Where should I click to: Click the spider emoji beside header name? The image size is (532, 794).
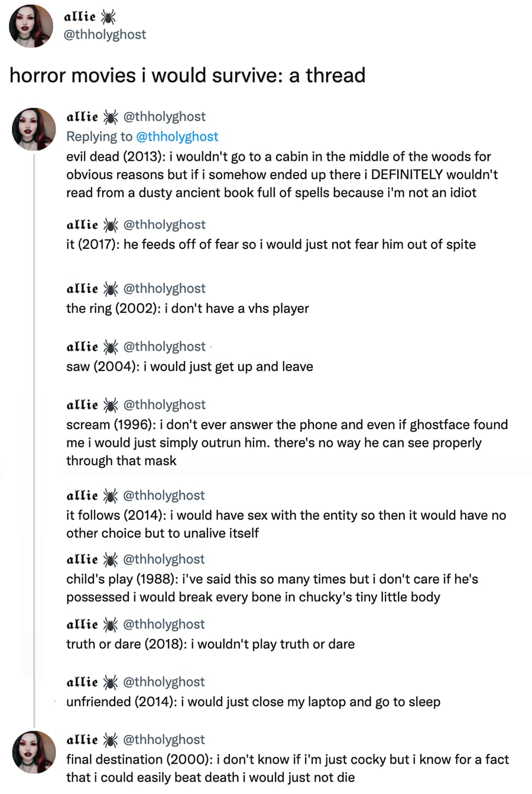click(x=108, y=17)
